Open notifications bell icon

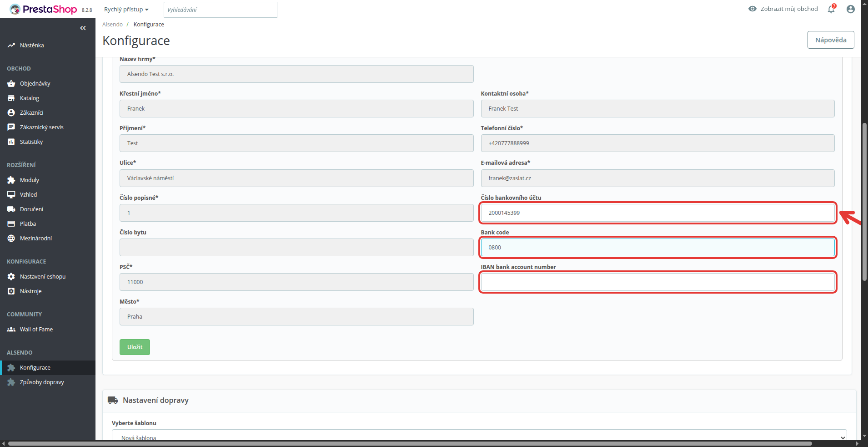831,9
